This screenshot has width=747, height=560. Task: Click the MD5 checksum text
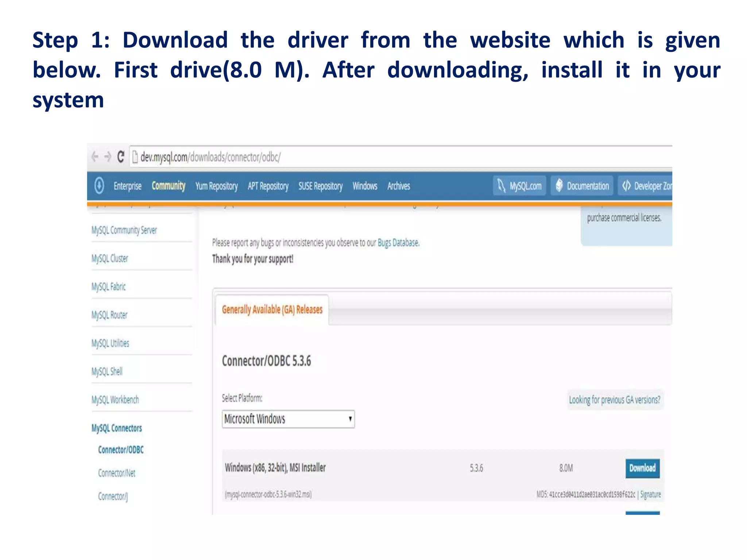point(586,494)
